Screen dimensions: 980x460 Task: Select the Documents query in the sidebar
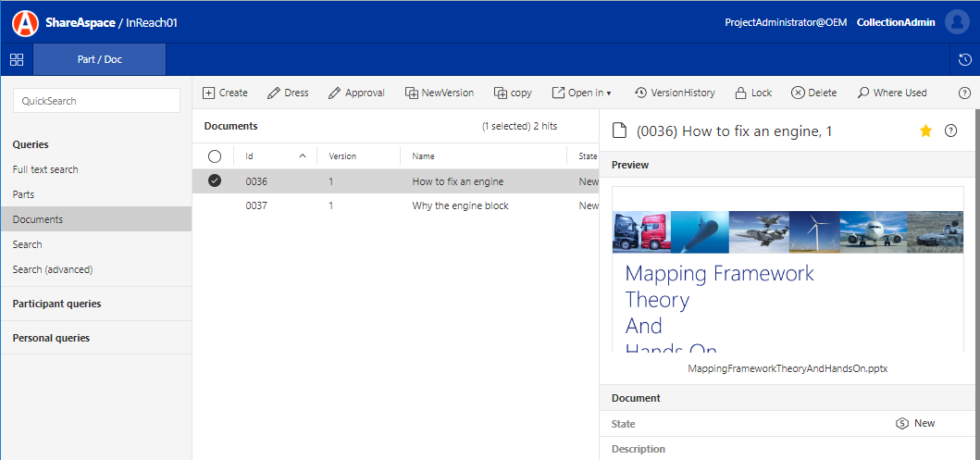coord(96,219)
